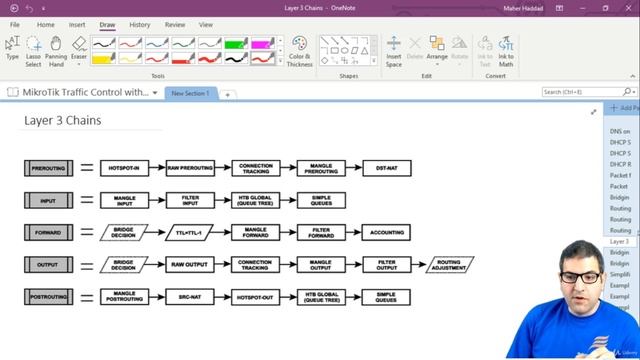The image size is (640, 360).
Task: Click the PREROUTING chain box
Action: (x=49, y=168)
